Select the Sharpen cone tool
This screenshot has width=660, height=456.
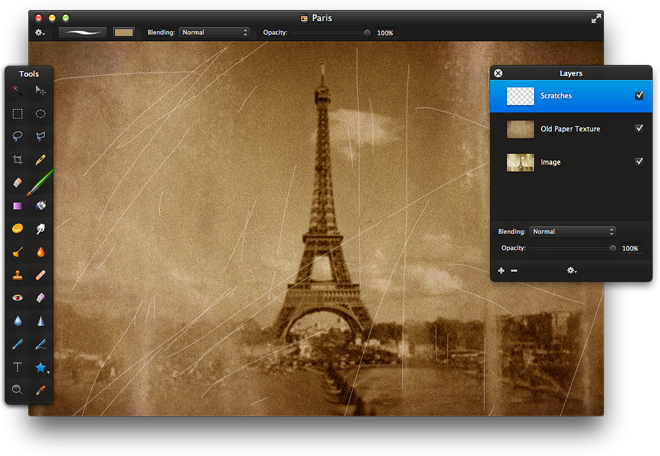click(40, 321)
